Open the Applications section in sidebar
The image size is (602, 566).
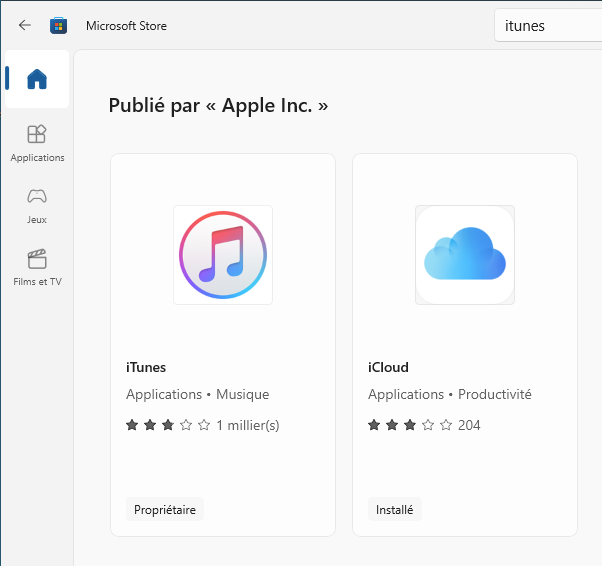pos(37,144)
